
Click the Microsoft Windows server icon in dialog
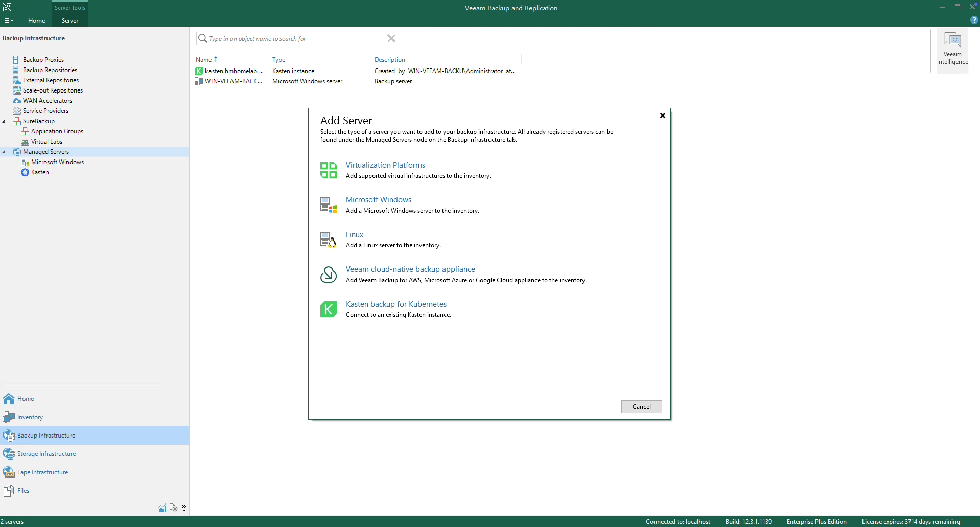(x=328, y=205)
